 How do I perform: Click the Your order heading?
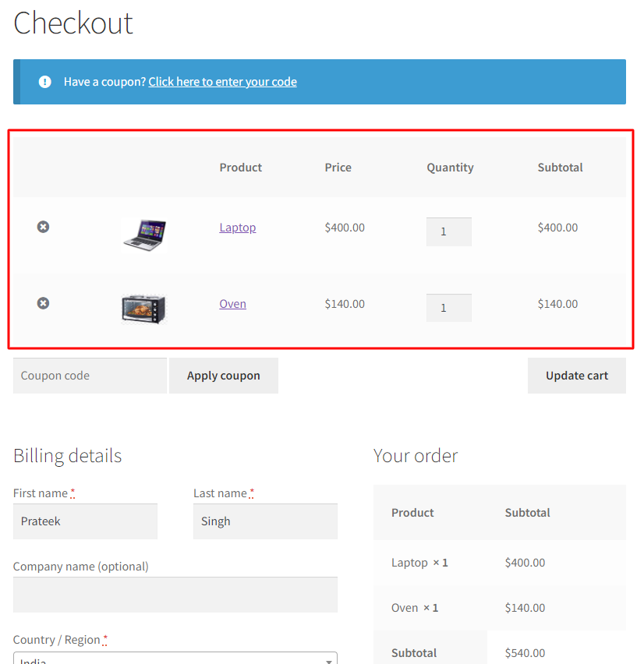click(x=416, y=456)
